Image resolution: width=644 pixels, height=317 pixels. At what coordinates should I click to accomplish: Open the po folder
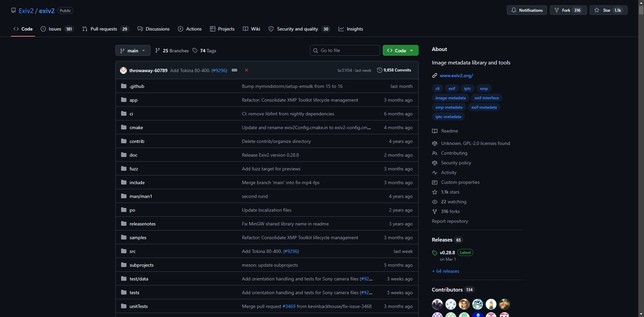point(132,210)
